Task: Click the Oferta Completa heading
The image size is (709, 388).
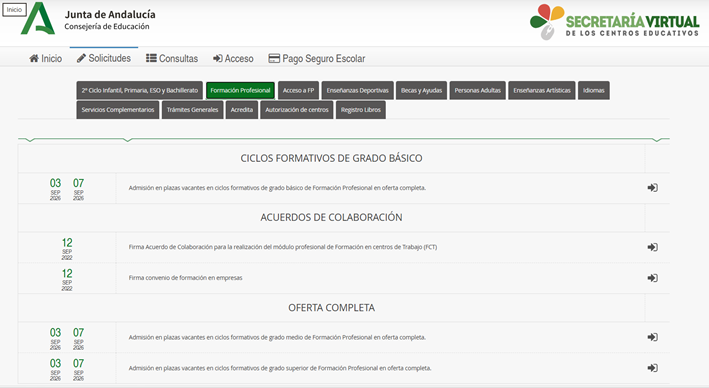Action: (x=331, y=308)
